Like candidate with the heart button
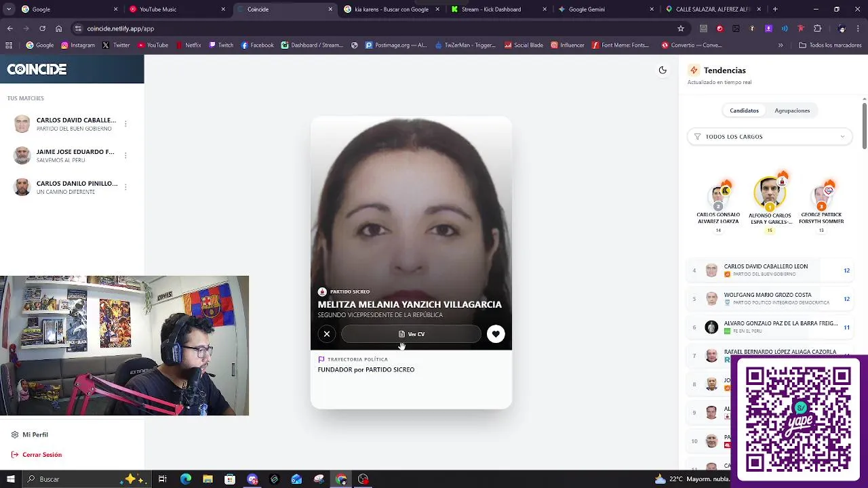868x488 pixels. pos(496,334)
